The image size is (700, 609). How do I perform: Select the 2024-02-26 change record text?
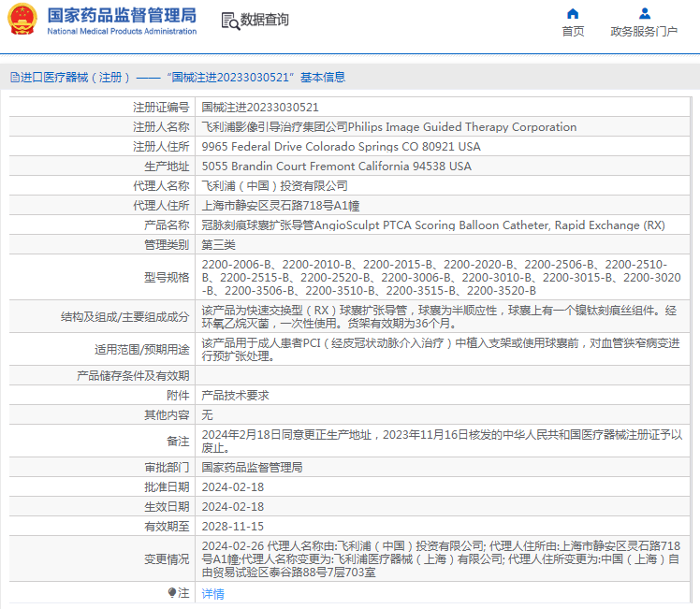(441, 559)
